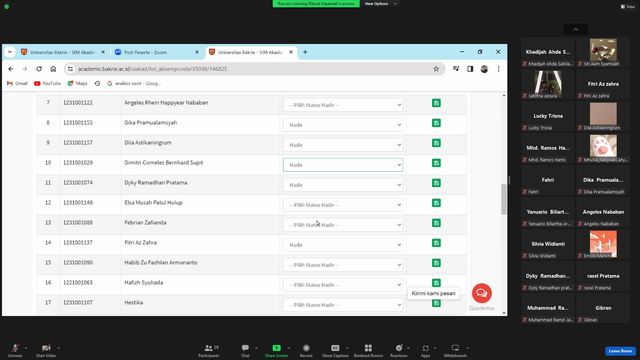Viewport: 640px width, 360px height.
Task: Go to the browser home page
Action: click(53, 69)
